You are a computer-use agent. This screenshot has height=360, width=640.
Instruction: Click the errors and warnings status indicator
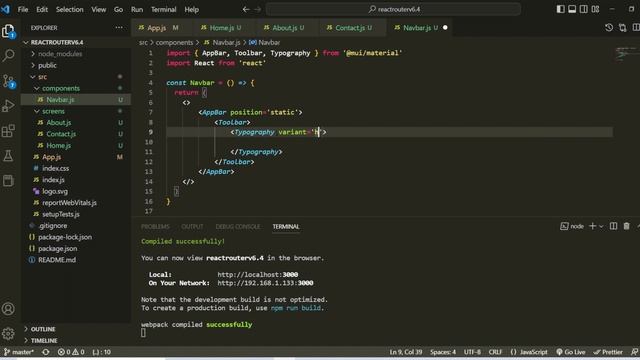point(71,352)
